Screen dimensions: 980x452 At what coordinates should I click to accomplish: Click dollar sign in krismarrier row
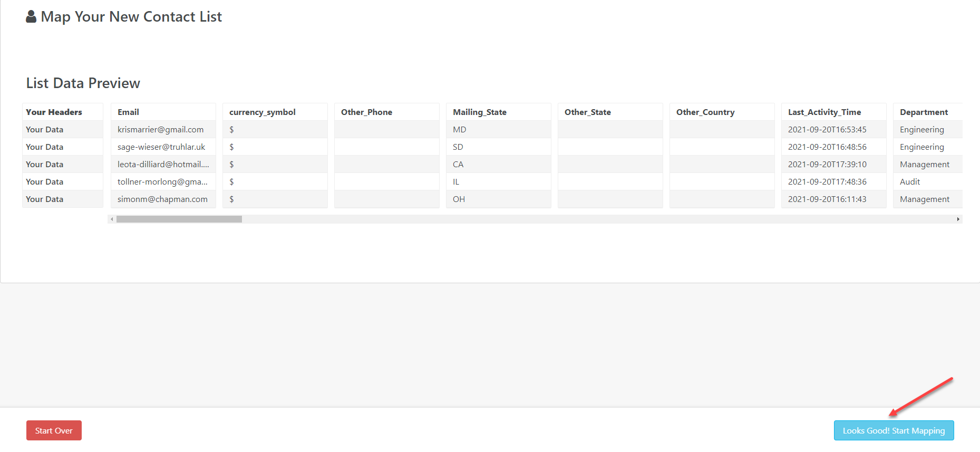(x=231, y=129)
